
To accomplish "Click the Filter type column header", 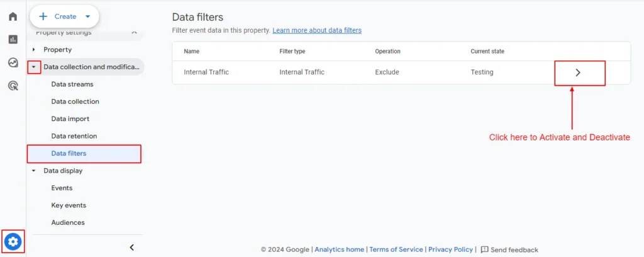I will tap(292, 52).
